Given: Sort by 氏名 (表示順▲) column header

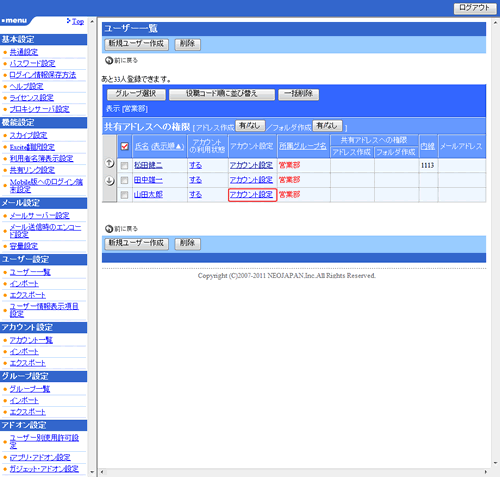Looking at the screenshot, I should pyautogui.click(x=159, y=146).
